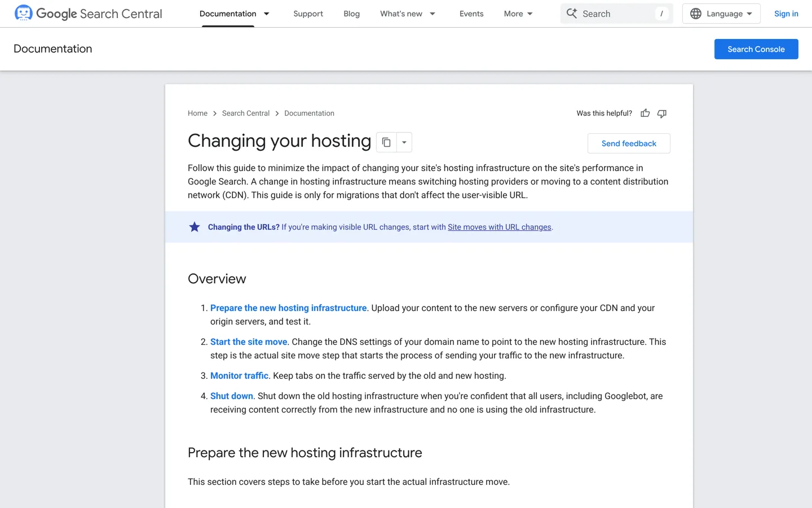The height and width of the screenshot is (508, 812).
Task: Open the Documentation tab
Action: [228, 14]
